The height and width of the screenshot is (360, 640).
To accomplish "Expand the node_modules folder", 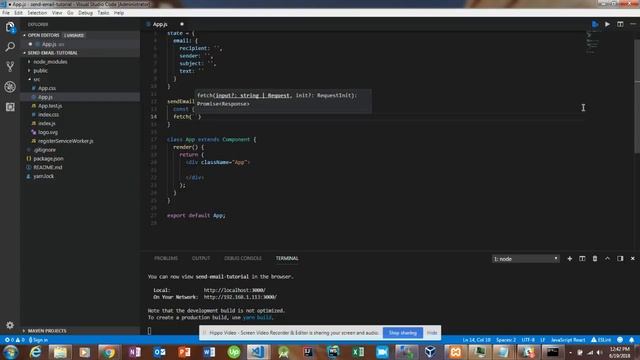I will [50, 62].
